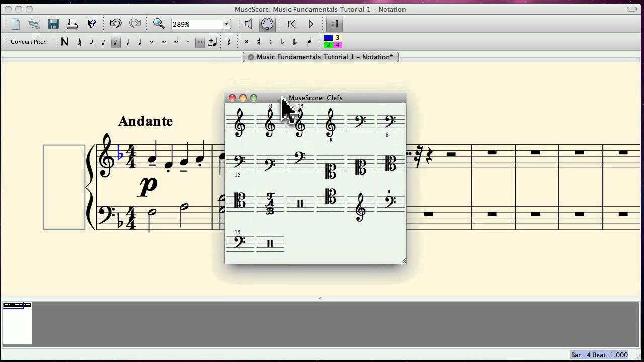Viewport: 644px width, 362px height.
Task: Select the half note duration
Action: click(140, 42)
